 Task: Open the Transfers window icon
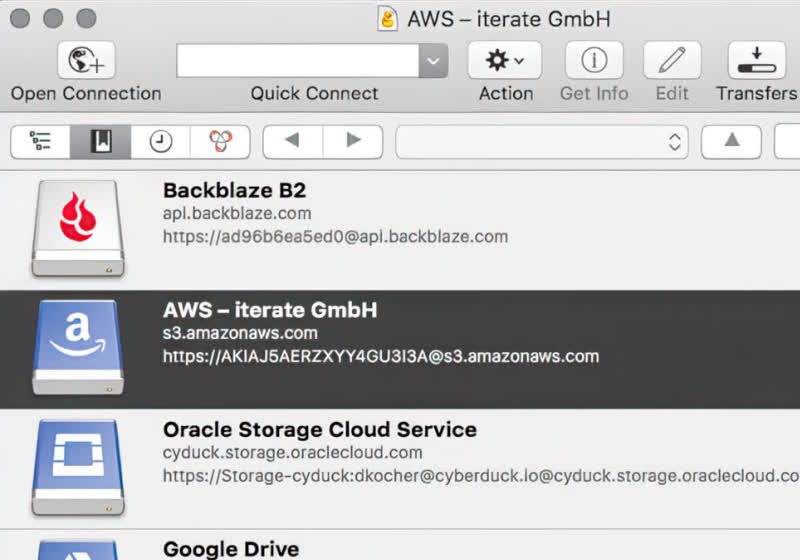coord(756,61)
